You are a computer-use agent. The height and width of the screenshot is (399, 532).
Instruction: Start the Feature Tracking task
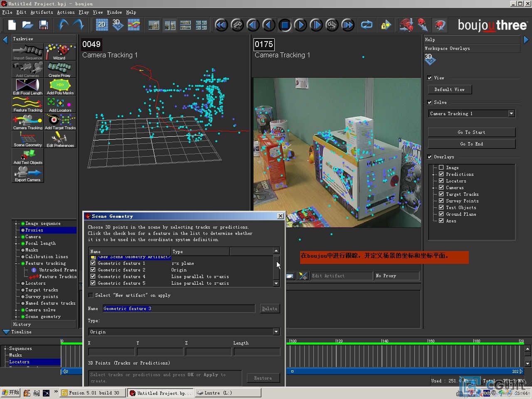point(28,104)
